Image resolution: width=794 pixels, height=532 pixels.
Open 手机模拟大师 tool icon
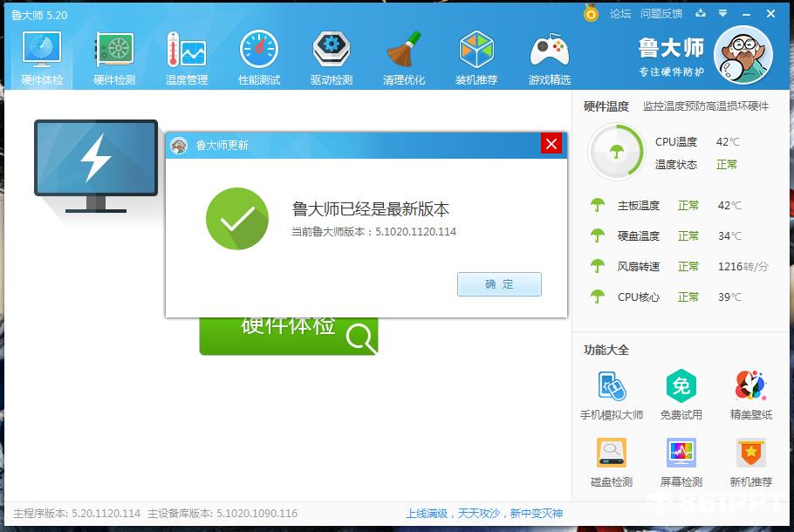pos(612,386)
